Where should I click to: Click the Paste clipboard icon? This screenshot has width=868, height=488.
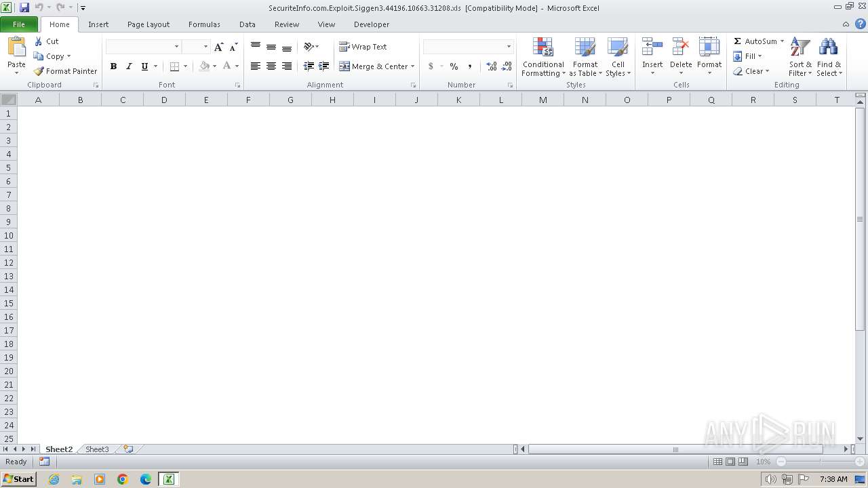coord(16,47)
